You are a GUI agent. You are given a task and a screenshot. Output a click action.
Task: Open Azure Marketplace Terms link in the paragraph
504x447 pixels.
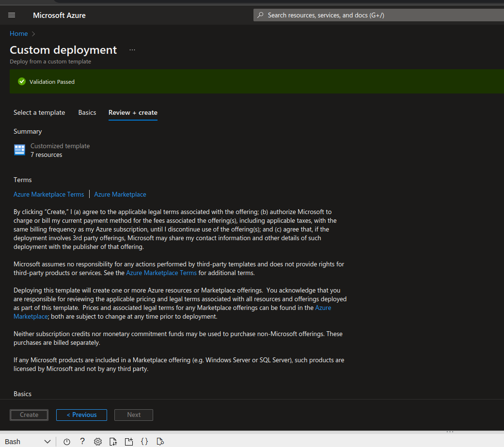coord(161,273)
